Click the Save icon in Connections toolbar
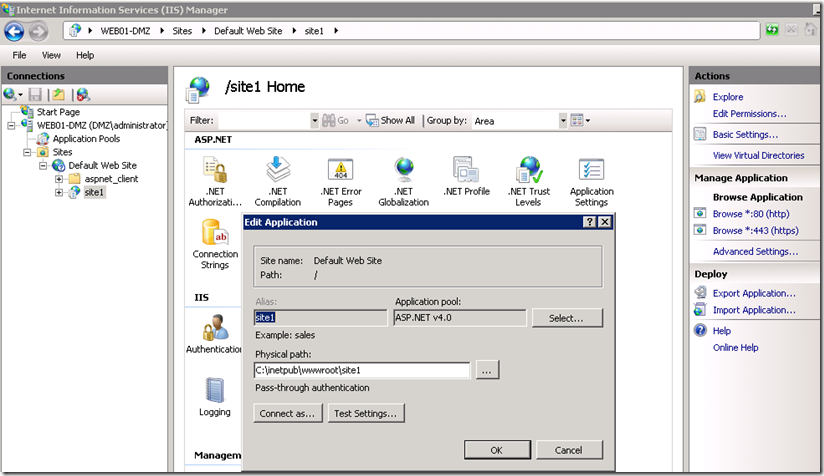The width and height of the screenshot is (824, 476). click(35, 95)
